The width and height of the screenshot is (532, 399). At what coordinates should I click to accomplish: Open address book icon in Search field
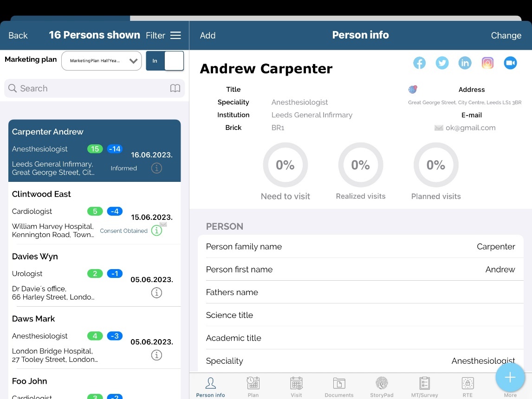click(175, 89)
